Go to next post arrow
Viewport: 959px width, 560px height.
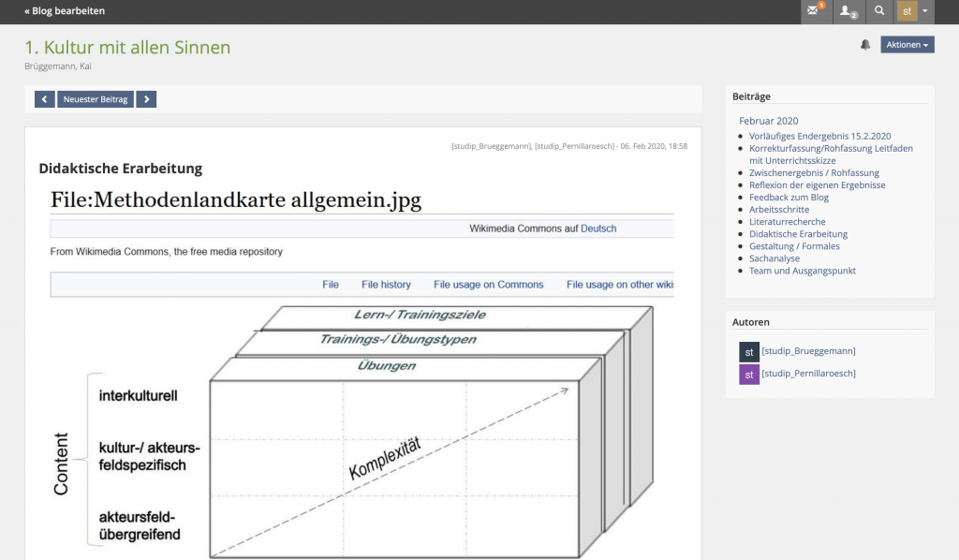click(x=146, y=99)
